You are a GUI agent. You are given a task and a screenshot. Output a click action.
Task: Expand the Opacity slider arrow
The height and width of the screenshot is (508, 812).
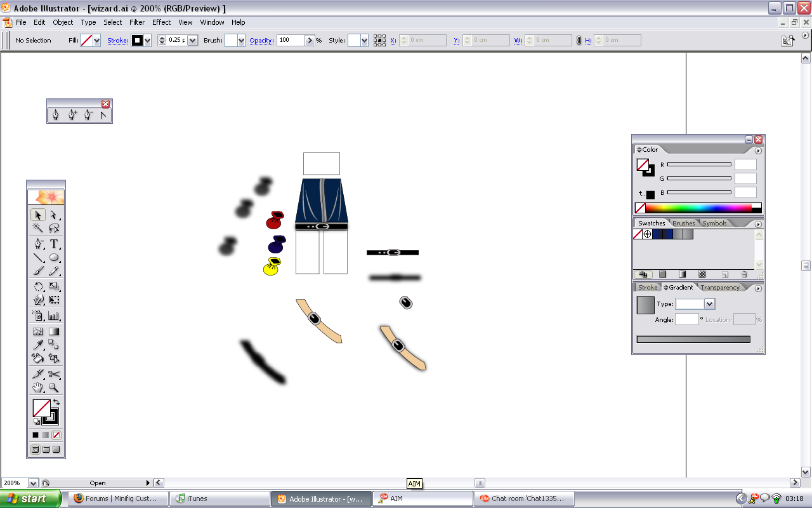click(x=310, y=40)
